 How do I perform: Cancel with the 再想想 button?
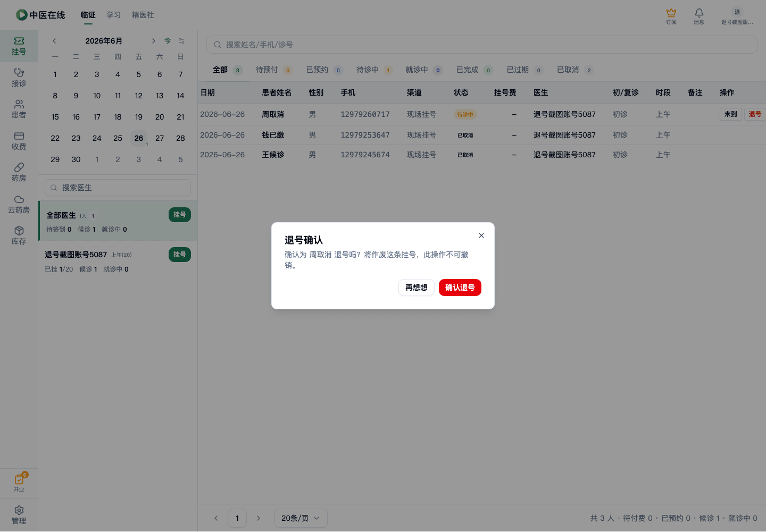(x=417, y=288)
